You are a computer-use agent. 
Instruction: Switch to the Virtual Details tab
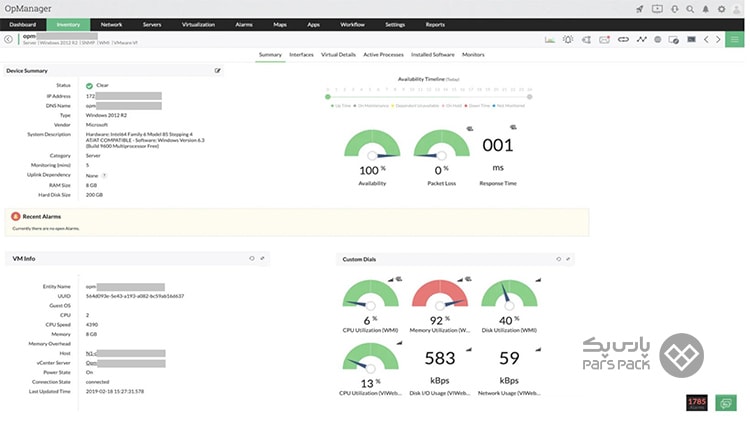click(x=338, y=55)
